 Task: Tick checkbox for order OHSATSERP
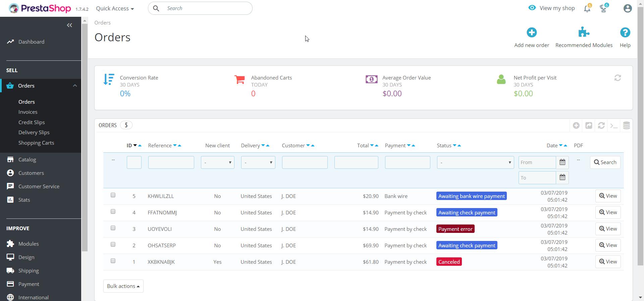pyautogui.click(x=113, y=245)
